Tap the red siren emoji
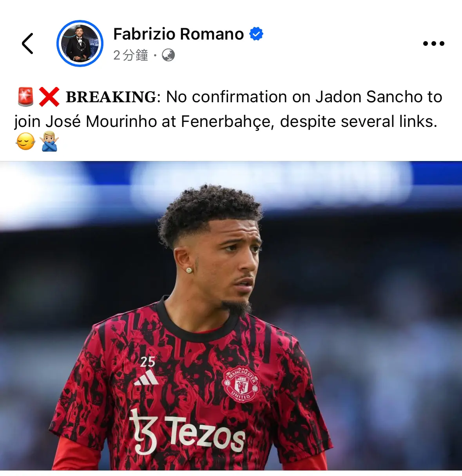The image size is (462, 476). click(x=26, y=97)
